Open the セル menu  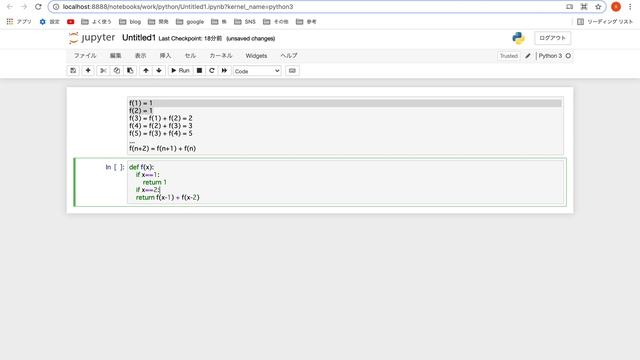(190, 56)
